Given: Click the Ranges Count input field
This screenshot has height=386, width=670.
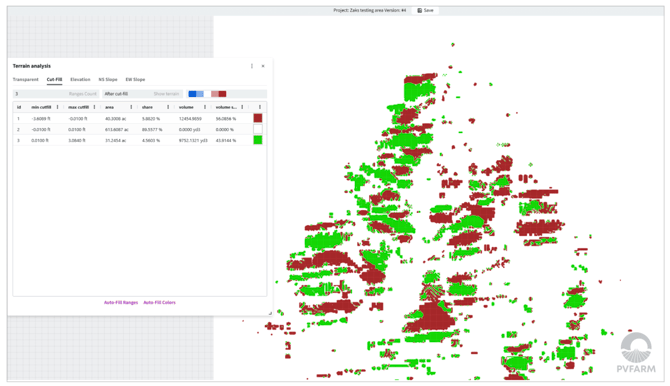Looking at the screenshot, I should (56, 94).
